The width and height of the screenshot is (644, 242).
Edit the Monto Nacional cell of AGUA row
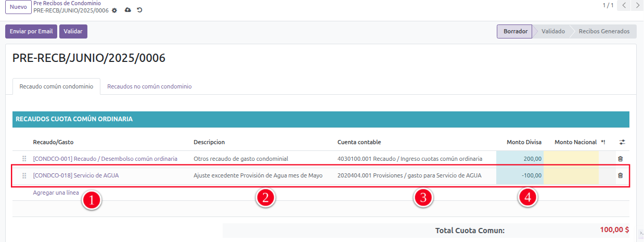(x=571, y=176)
